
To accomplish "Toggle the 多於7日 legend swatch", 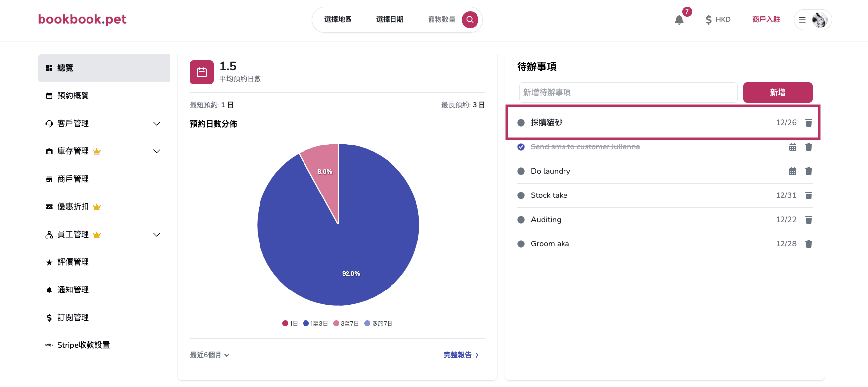I will [367, 324].
